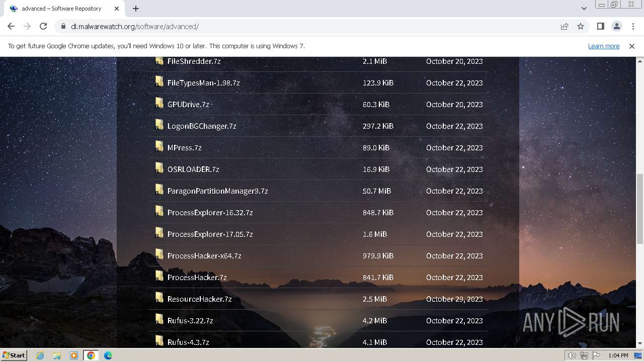Click the FileShredder.7z archive icon
Viewport: 644px width, 362px height.
159,61
